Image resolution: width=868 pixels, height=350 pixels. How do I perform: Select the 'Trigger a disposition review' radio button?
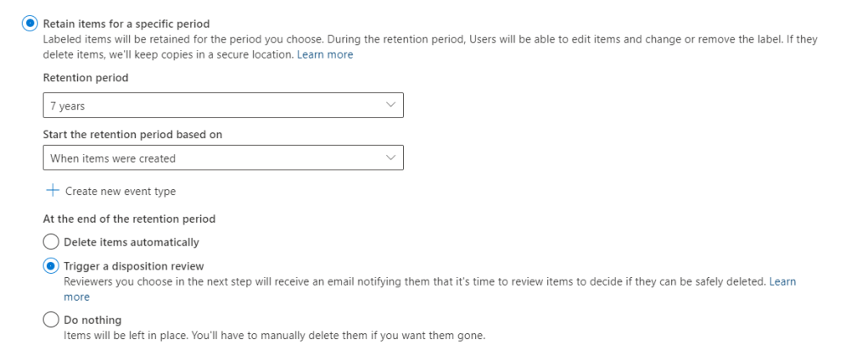pos(51,266)
